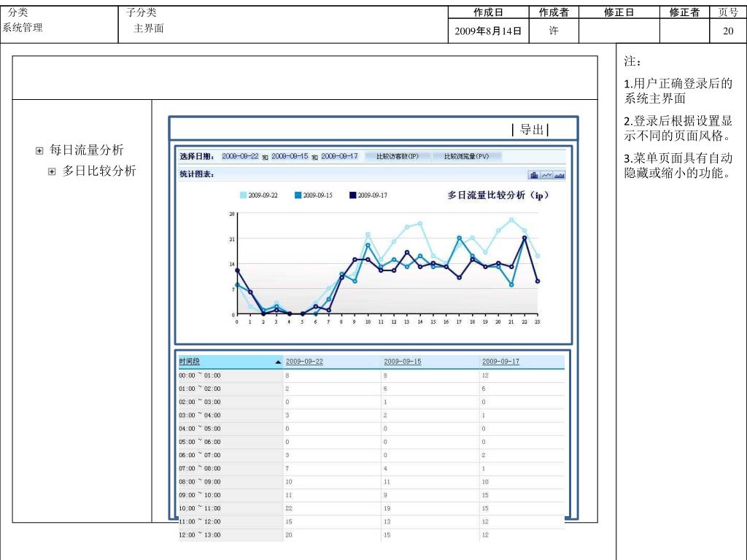747x560 pixels.
Task: Open 多日比较分析 menu item
Action: pos(99,171)
